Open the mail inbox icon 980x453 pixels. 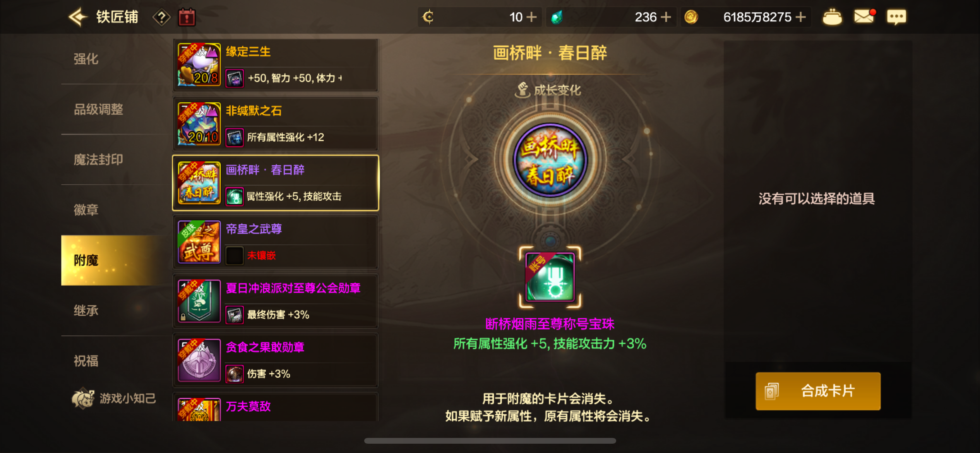tap(864, 16)
